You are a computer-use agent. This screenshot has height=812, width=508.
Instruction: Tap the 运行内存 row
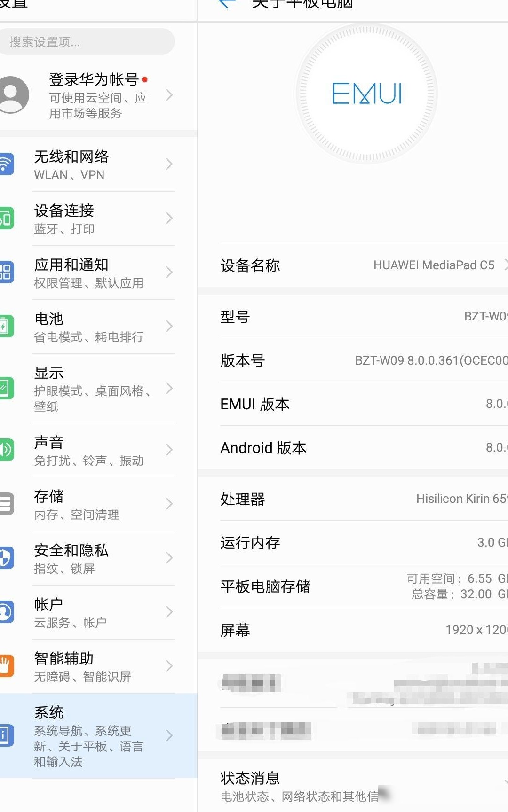353,542
